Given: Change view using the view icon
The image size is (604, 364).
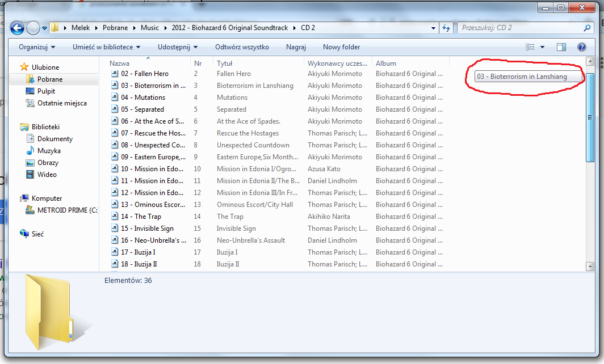Looking at the screenshot, I should 530,47.
